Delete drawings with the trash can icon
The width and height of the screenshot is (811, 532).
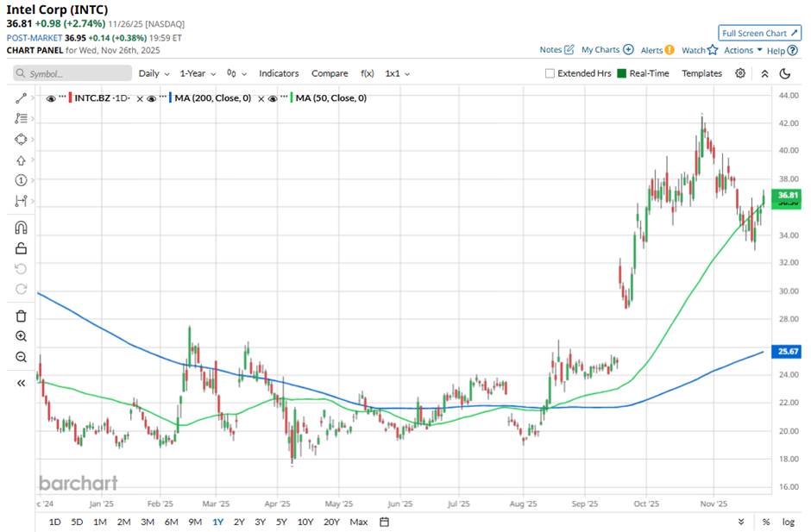click(21, 316)
